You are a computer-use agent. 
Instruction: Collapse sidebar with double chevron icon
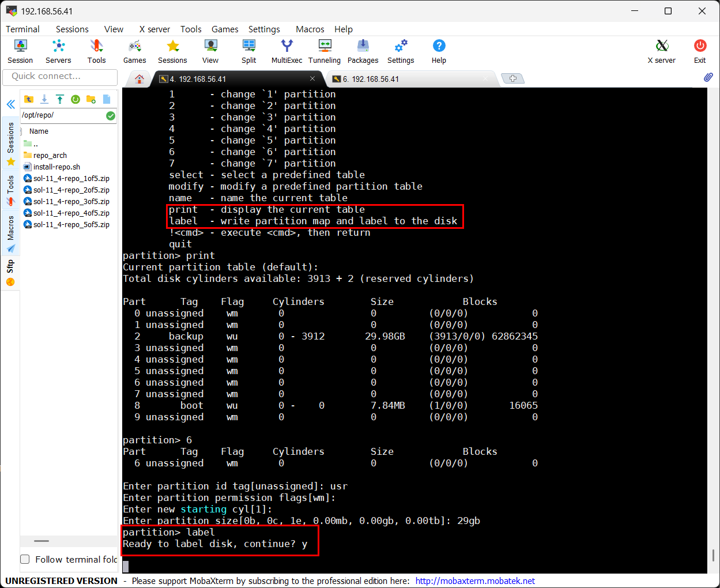tap(10, 104)
